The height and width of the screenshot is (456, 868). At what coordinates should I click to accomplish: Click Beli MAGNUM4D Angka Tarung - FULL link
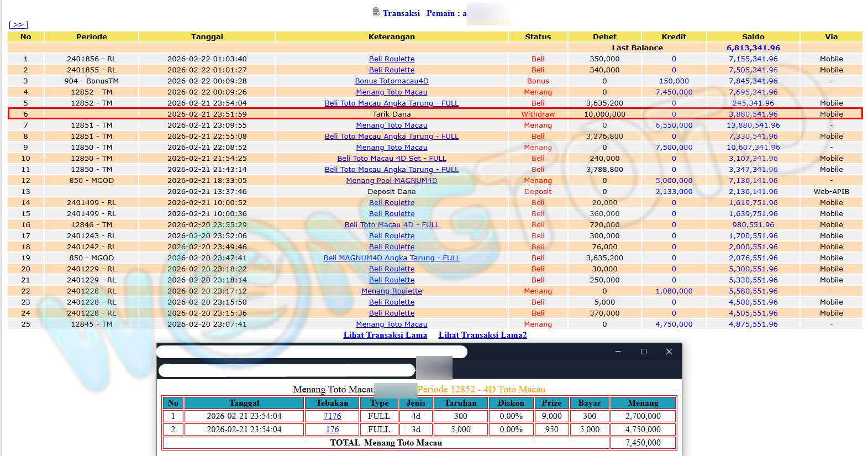pos(391,258)
